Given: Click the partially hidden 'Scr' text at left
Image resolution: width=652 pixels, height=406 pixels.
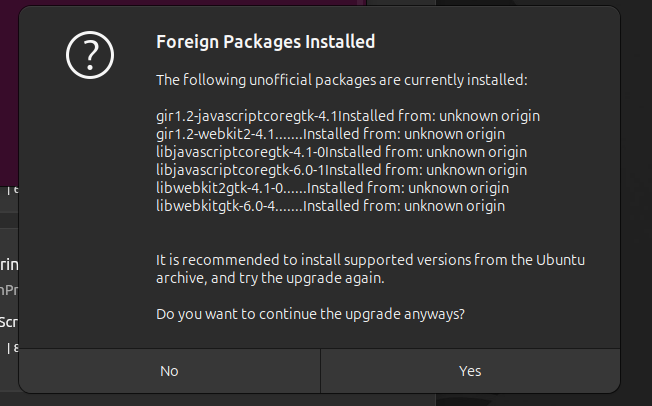Looking at the screenshot, I should 8,322.
